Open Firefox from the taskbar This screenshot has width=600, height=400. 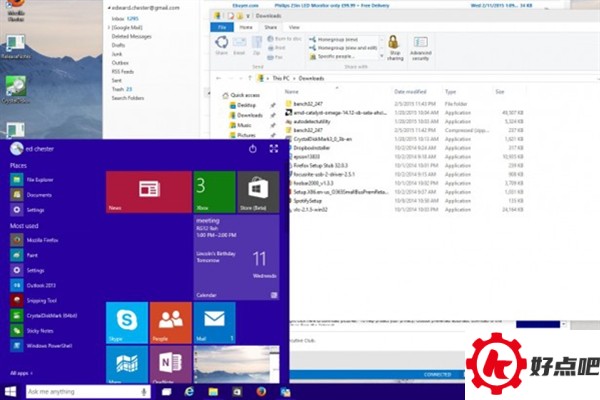tap(261, 392)
